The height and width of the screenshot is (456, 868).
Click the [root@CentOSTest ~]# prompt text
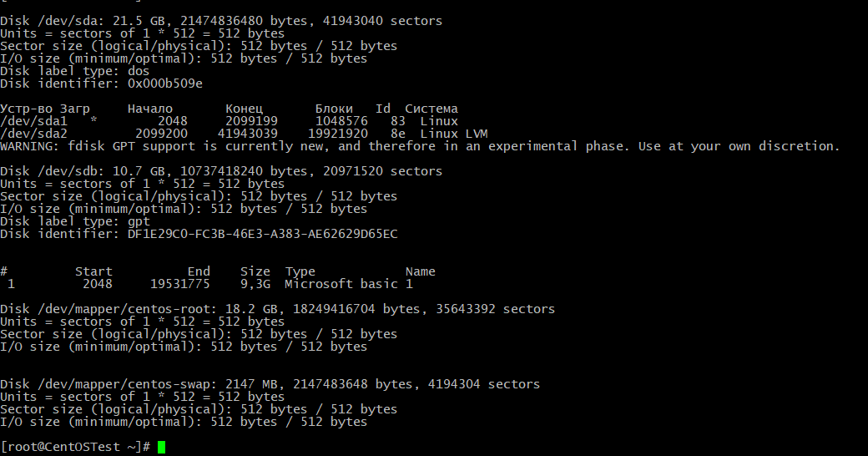click(75, 448)
